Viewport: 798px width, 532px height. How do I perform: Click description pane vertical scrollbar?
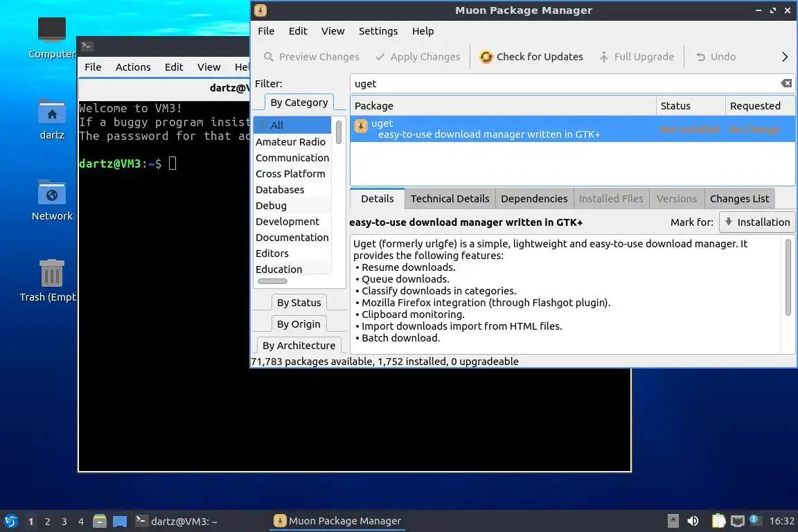(x=788, y=278)
